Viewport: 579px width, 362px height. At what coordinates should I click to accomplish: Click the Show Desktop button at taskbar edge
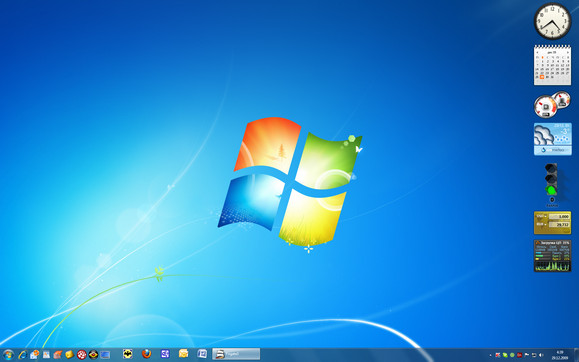[577, 355]
